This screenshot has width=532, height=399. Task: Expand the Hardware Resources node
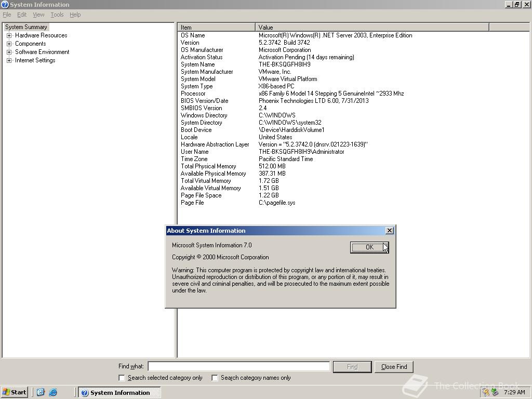(9, 35)
